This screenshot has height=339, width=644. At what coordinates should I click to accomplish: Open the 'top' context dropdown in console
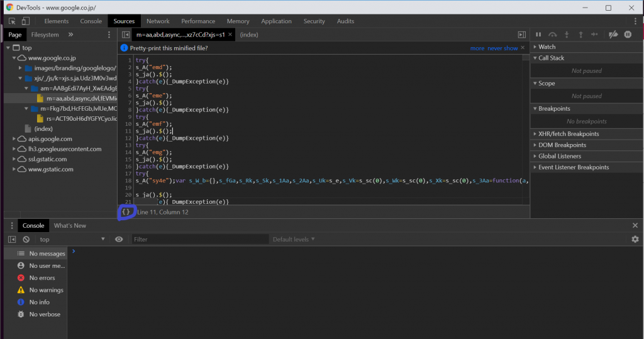(x=72, y=239)
